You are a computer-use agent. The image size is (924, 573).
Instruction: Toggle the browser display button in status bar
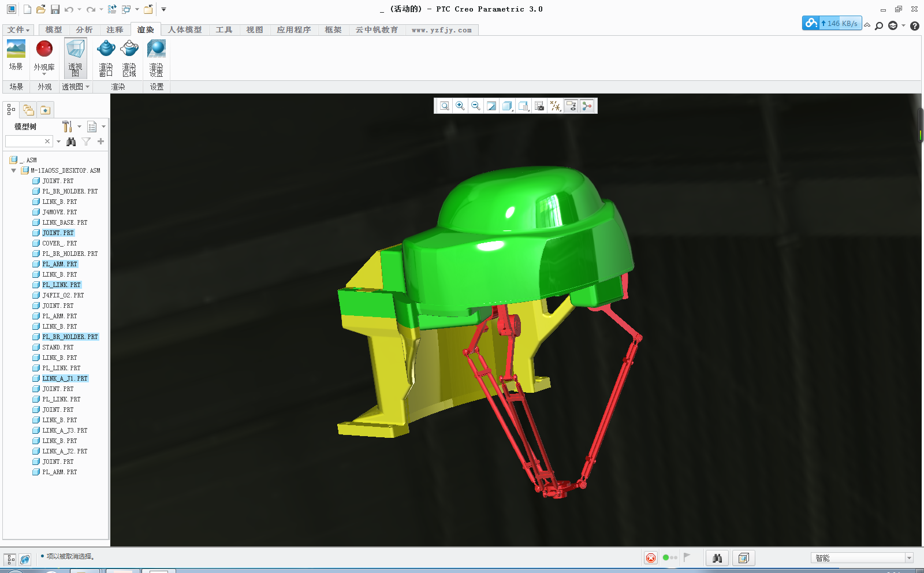(x=25, y=559)
